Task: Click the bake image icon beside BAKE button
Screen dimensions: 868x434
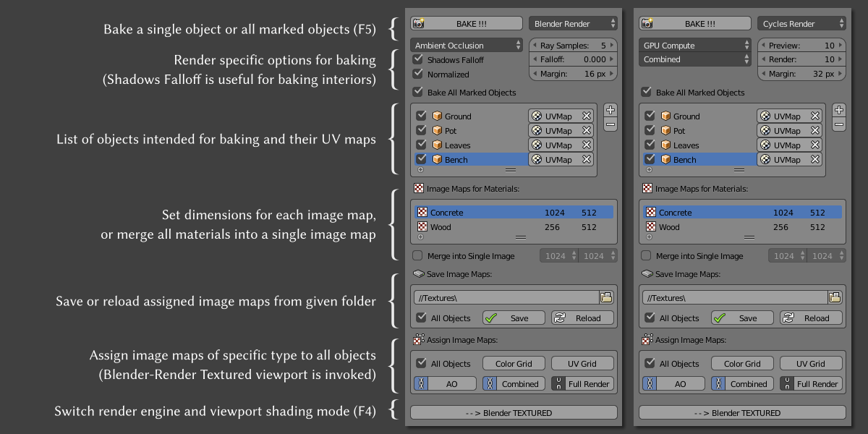Action: click(x=418, y=22)
